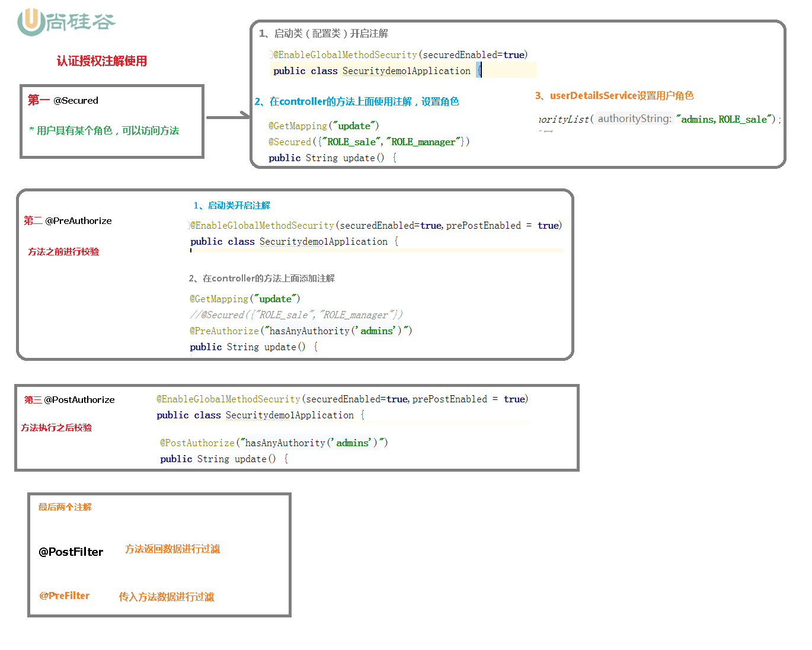Select public String update() under the @PostAuthorize annotation
The image size is (812, 650).
[224, 459]
